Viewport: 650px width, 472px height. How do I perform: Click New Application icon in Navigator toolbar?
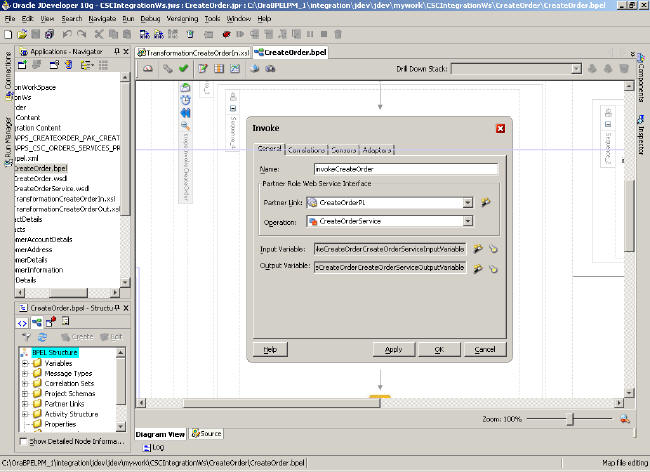[x=22, y=65]
